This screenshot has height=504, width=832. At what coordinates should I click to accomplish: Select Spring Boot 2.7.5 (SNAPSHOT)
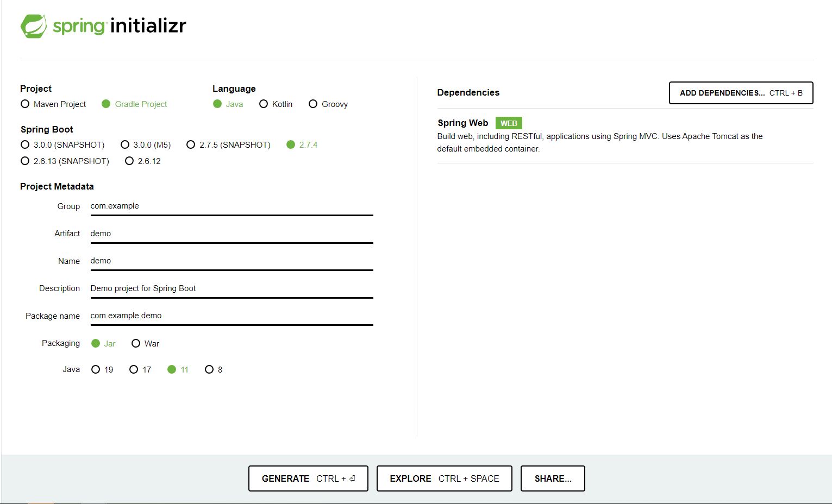228,144
